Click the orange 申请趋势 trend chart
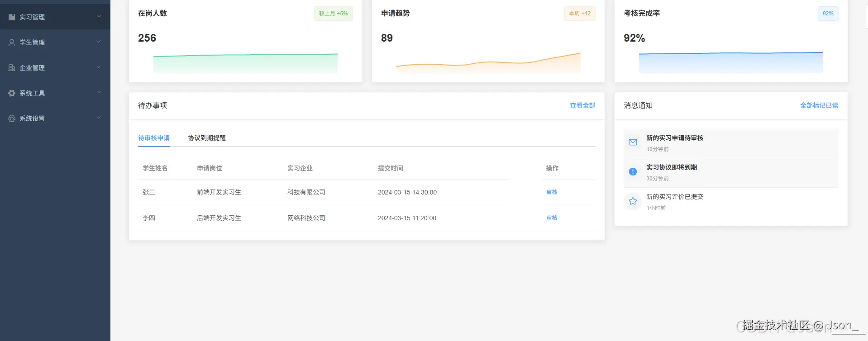 (488, 63)
